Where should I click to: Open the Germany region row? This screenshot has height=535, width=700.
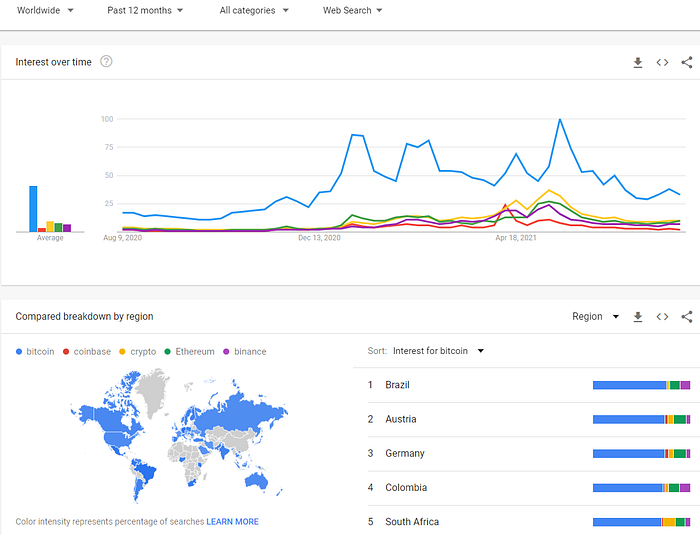pos(529,453)
